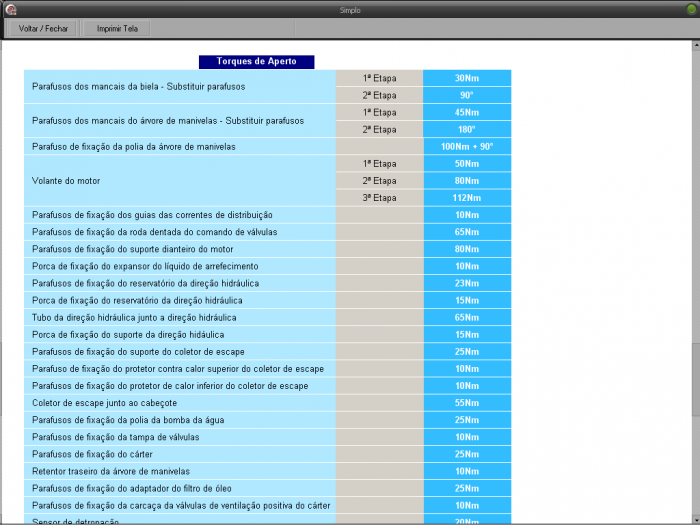Select the 180° value in 2ª Etapa
Screen dimensions: 700x525
467,130
